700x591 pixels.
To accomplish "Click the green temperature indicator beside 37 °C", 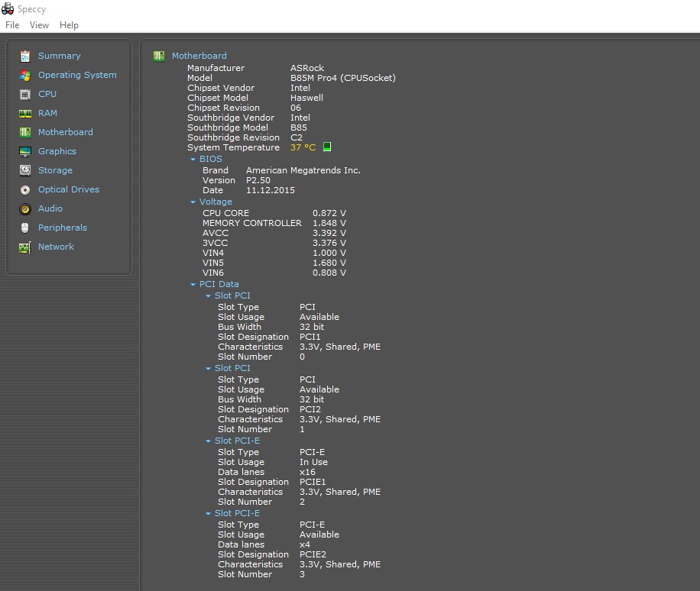I will tap(327, 147).
